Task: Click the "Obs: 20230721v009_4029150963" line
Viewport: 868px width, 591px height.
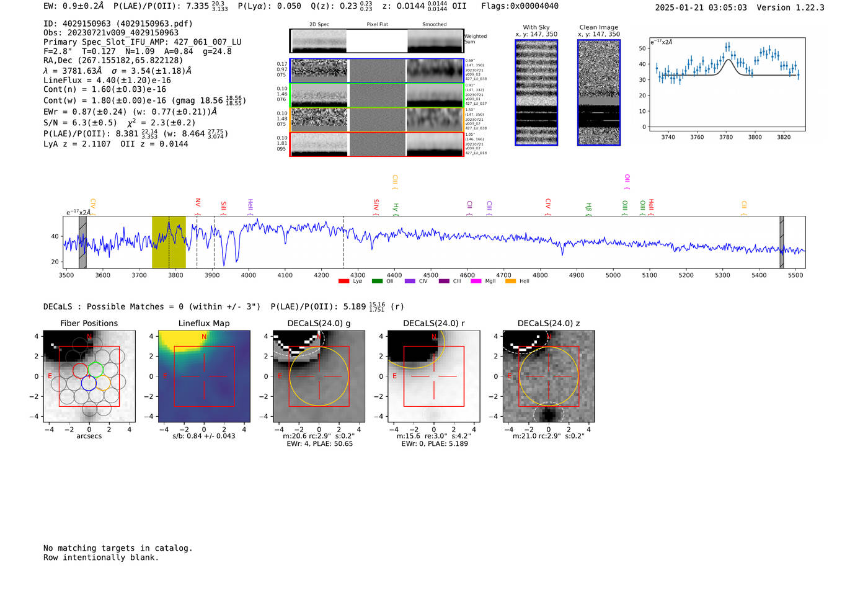Action: click(x=111, y=33)
